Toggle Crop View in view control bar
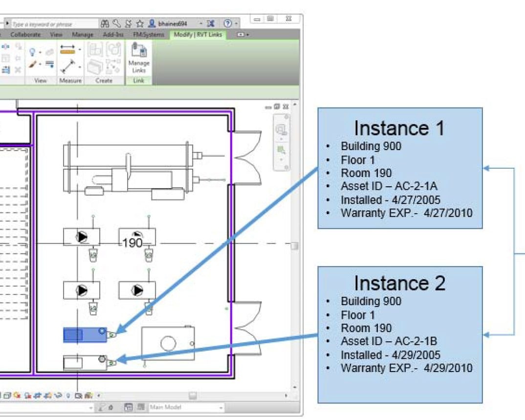Image resolution: width=525 pixels, height=420 pixels. [38, 396]
